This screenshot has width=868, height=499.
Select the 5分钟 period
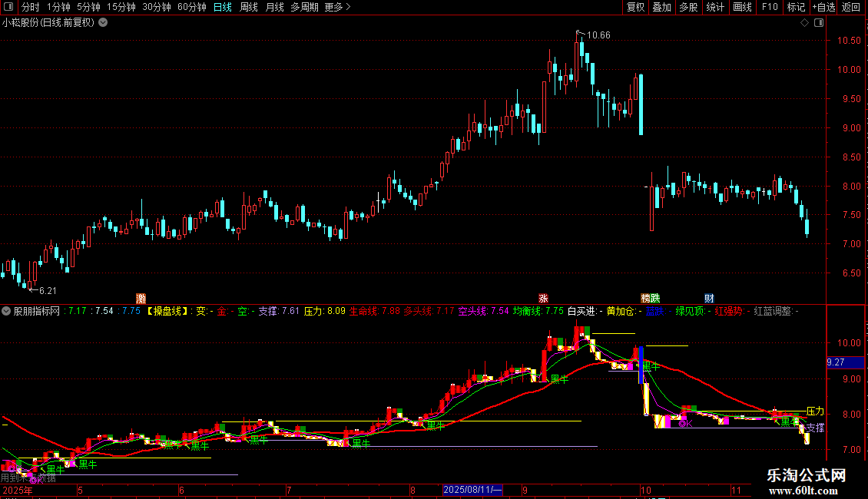tap(88, 7)
